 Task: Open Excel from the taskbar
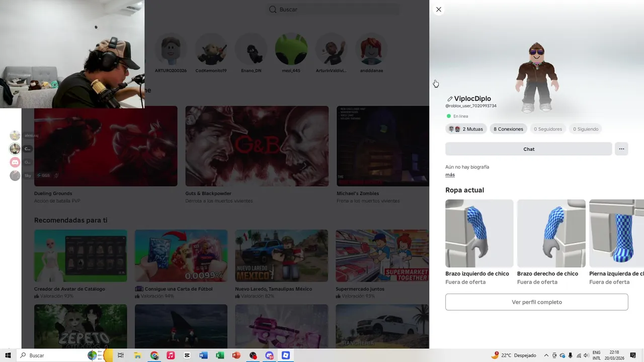(x=220, y=355)
